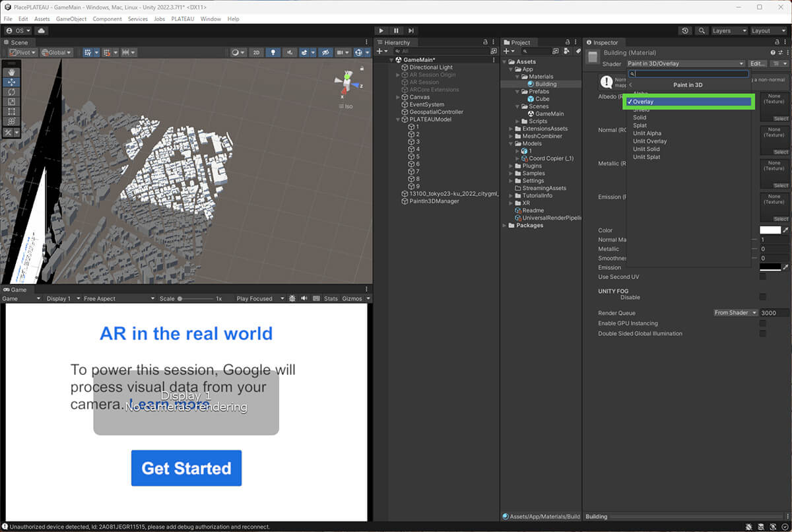Click the Pause button
792x532 pixels.
(396, 30)
